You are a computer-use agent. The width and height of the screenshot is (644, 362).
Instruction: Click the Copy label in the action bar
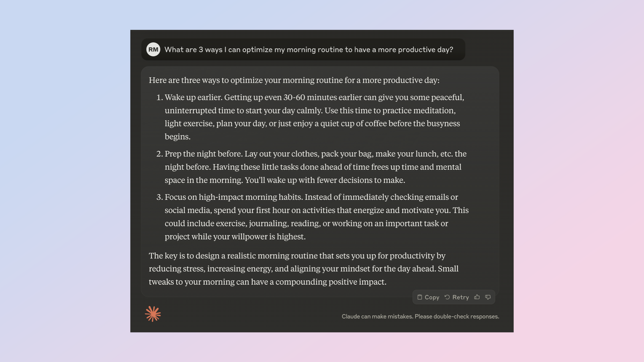(x=431, y=297)
